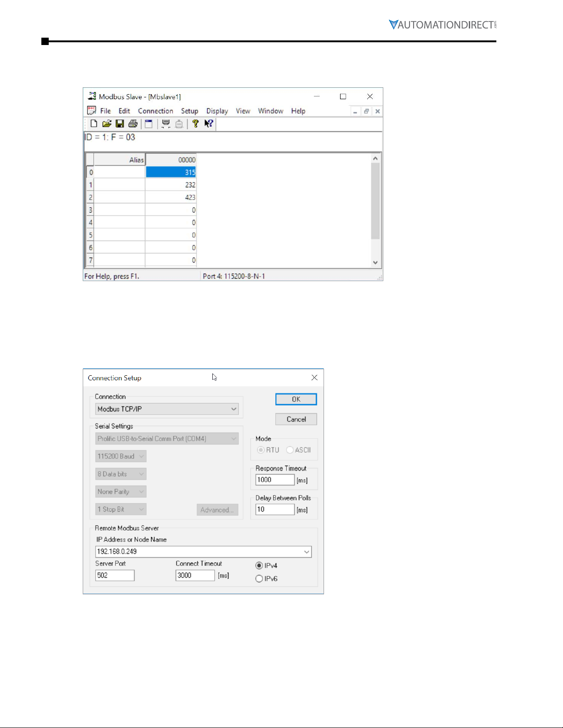This screenshot has height=728, width=563.
Task: Click the slave definition window icon
Action: (x=148, y=124)
